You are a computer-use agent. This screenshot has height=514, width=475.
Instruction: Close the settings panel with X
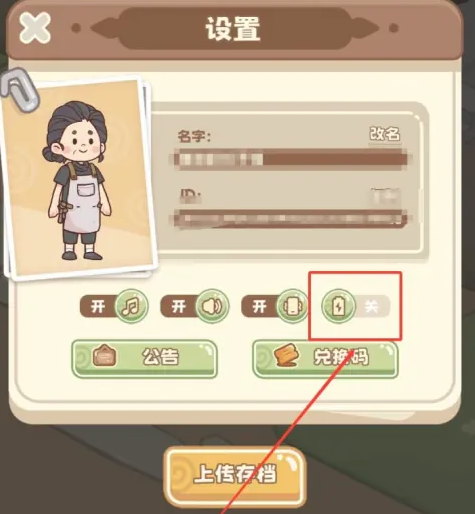35,27
